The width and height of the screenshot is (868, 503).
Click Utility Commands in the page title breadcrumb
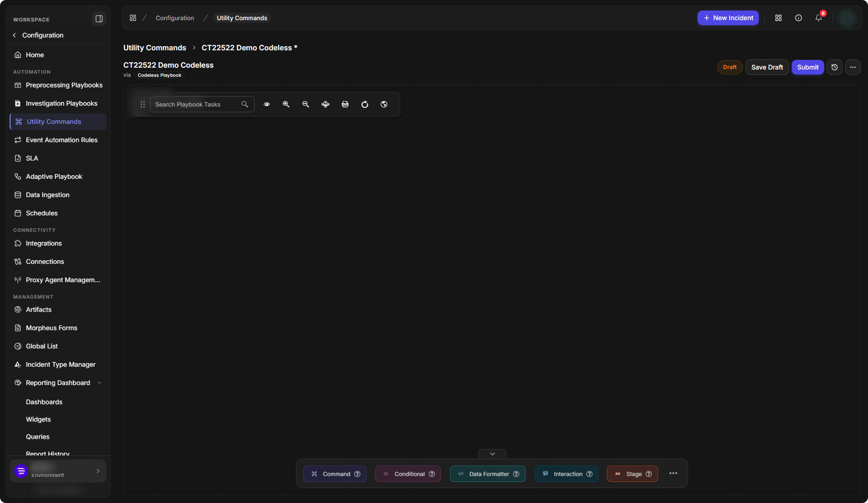pyautogui.click(x=155, y=48)
